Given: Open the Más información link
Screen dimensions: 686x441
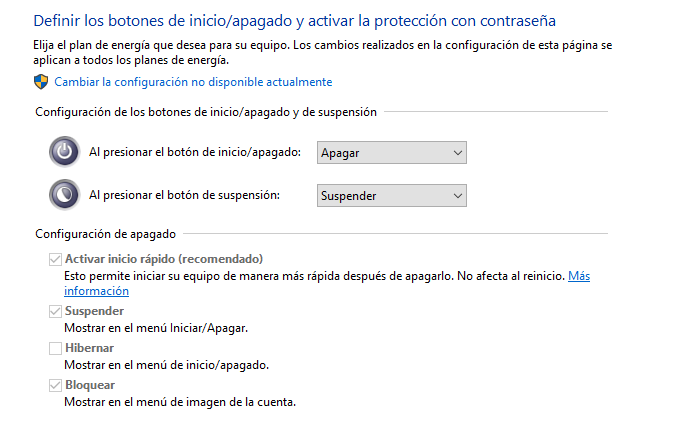Looking at the screenshot, I should tap(327, 284).
